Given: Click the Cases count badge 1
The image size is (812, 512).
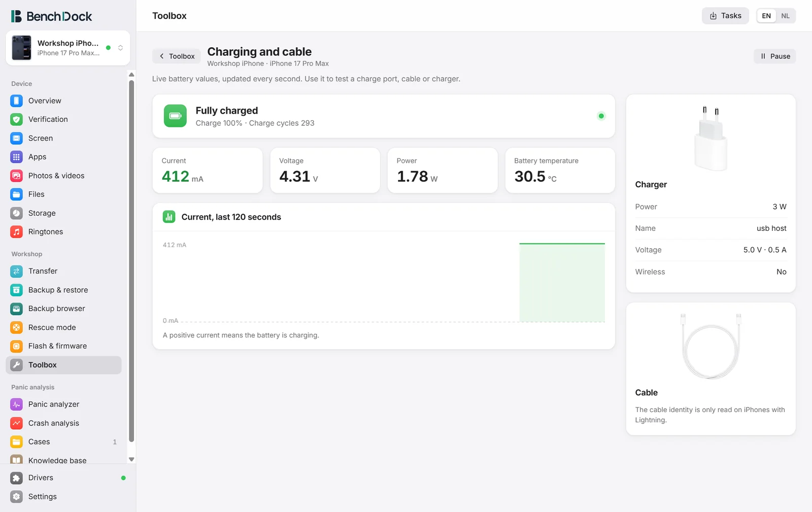Looking at the screenshot, I should (x=115, y=442).
